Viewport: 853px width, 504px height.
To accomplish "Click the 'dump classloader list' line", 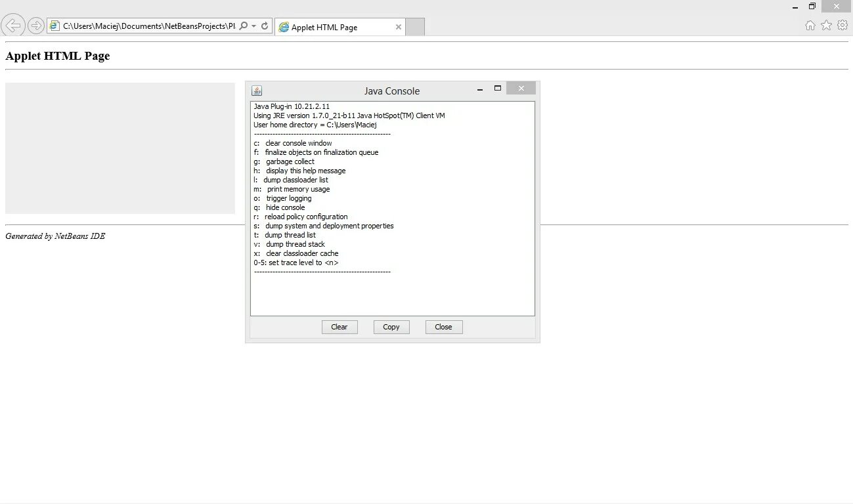I will click(291, 180).
